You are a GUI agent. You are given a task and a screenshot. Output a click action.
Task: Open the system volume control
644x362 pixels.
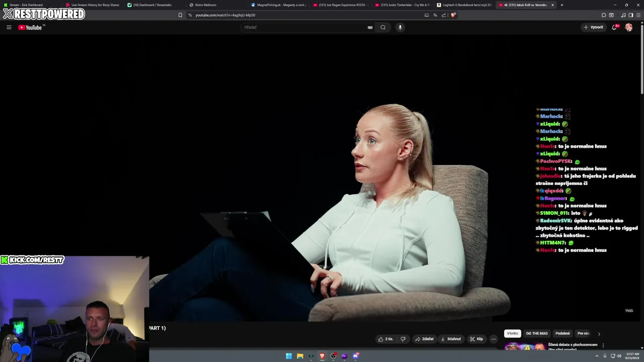[x=619, y=356]
